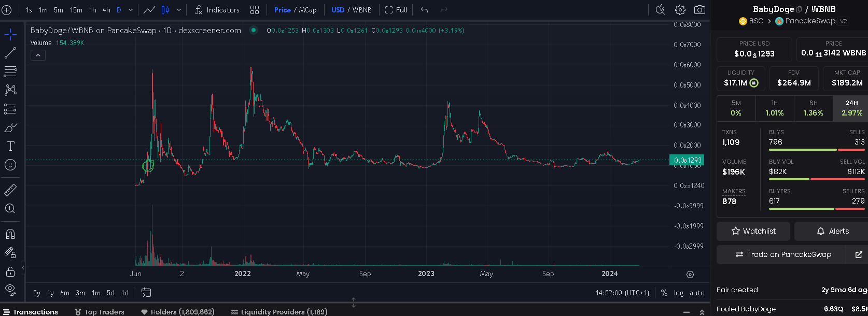
Task: Toggle auto scale on price axis
Action: (x=697, y=293)
